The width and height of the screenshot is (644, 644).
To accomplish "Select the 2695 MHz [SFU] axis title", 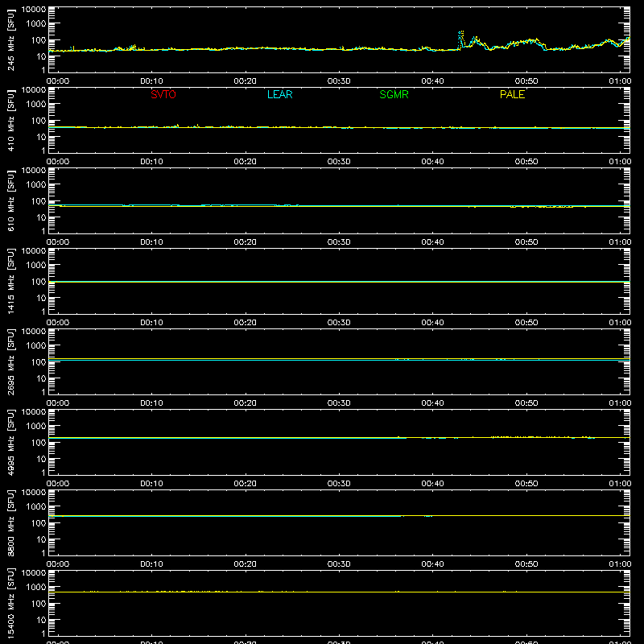I will (11, 361).
